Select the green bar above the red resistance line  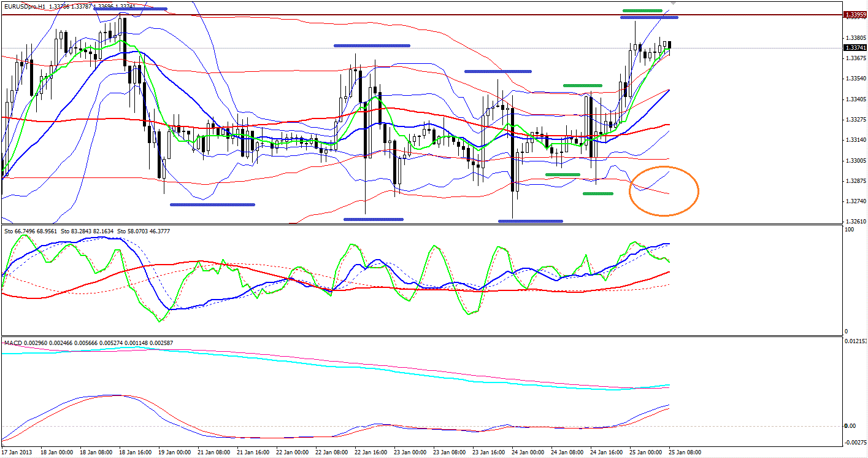(642, 10)
